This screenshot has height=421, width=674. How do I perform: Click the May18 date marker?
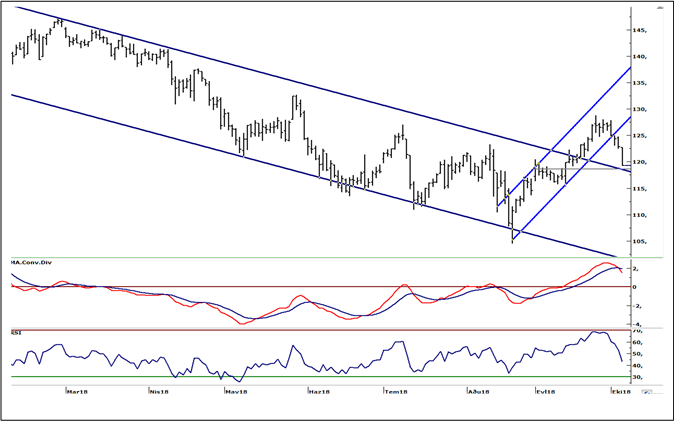(236, 393)
